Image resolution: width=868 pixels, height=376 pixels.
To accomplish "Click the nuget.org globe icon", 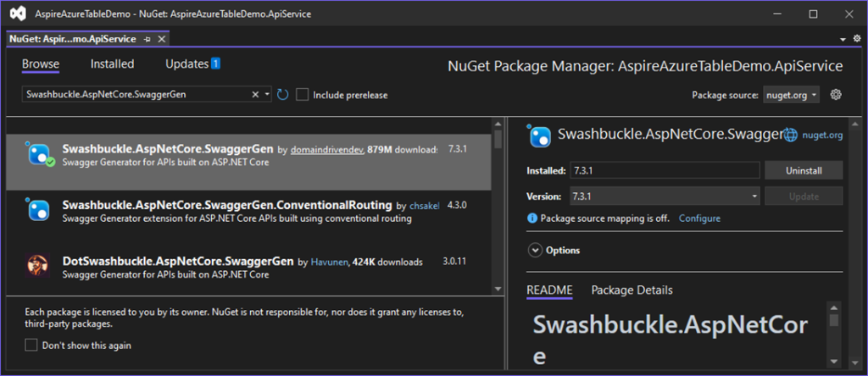I will (x=792, y=135).
